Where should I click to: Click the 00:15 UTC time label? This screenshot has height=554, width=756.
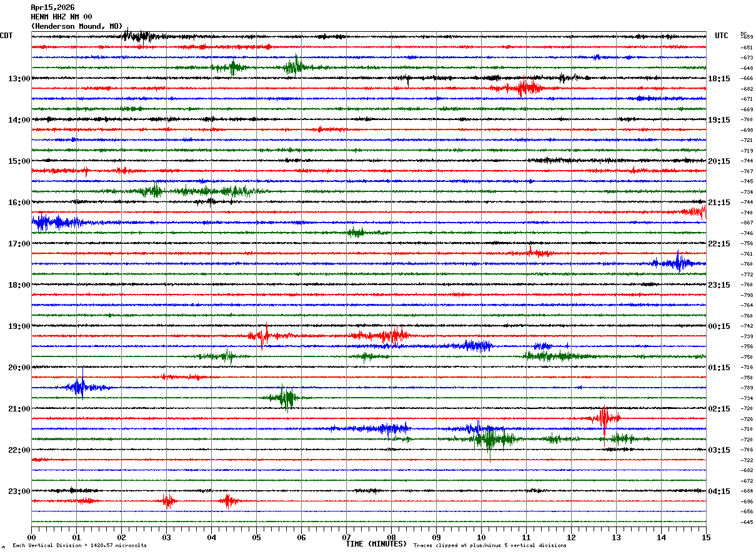coord(719,326)
